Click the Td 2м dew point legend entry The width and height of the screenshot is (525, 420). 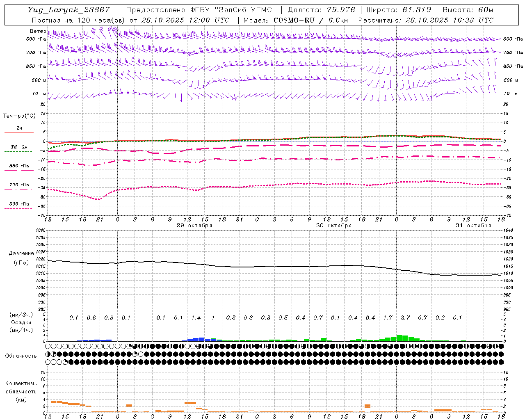tap(19, 147)
